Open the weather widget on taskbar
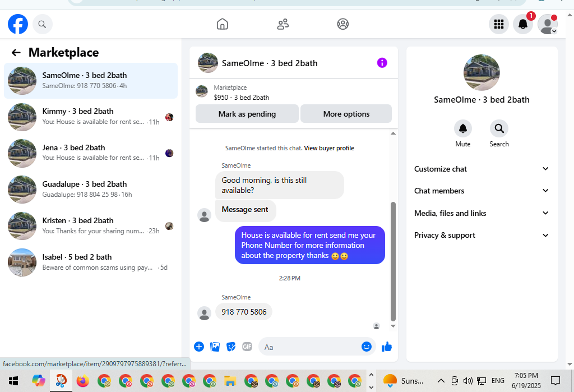This screenshot has height=392, width=574. coord(404,381)
